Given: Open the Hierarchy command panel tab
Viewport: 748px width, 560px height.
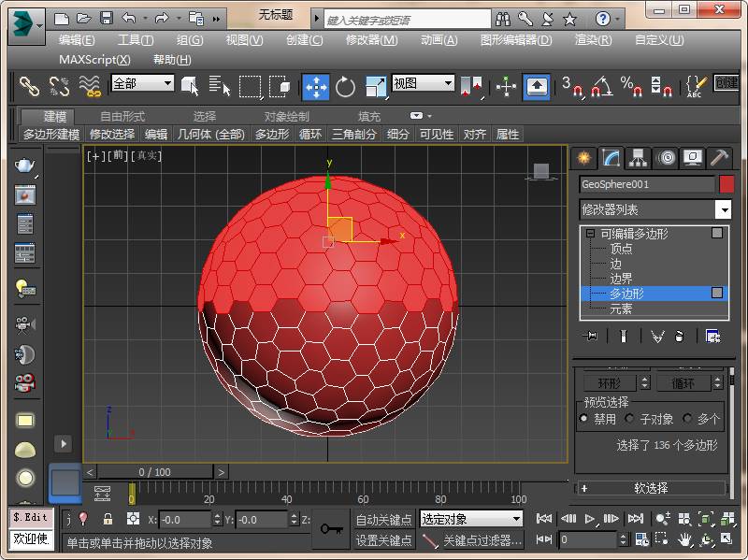Looking at the screenshot, I should click(x=639, y=157).
